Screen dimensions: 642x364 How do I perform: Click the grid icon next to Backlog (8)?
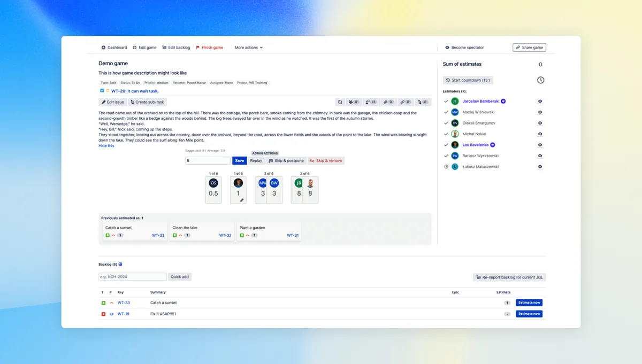[120, 264]
